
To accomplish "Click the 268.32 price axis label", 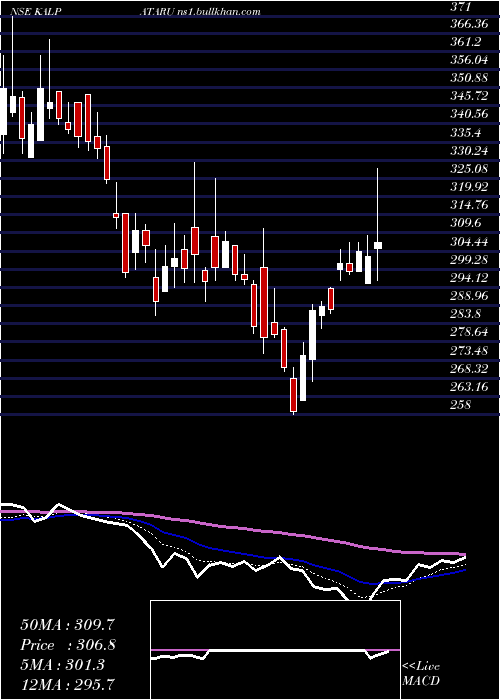I will 470,369.
